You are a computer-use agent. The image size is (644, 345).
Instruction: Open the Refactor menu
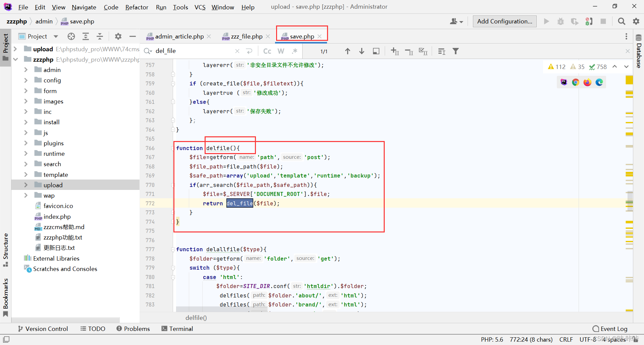(x=137, y=7)
